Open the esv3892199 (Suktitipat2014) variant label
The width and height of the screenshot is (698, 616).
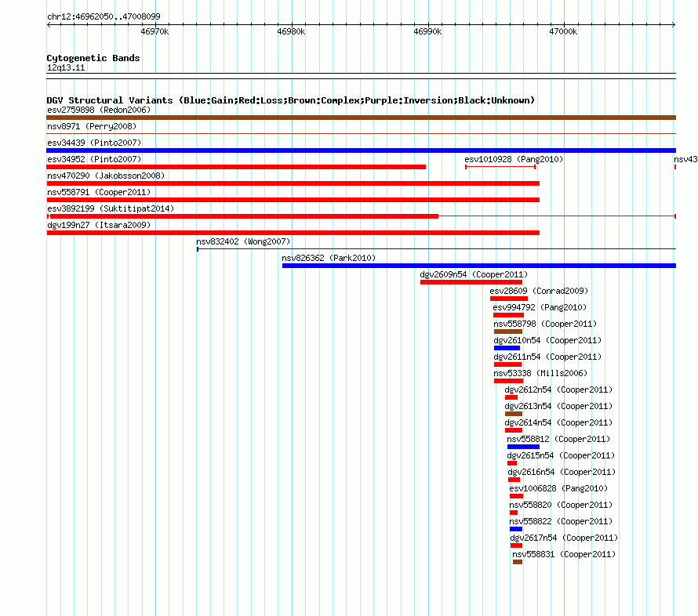coord(111,208)
